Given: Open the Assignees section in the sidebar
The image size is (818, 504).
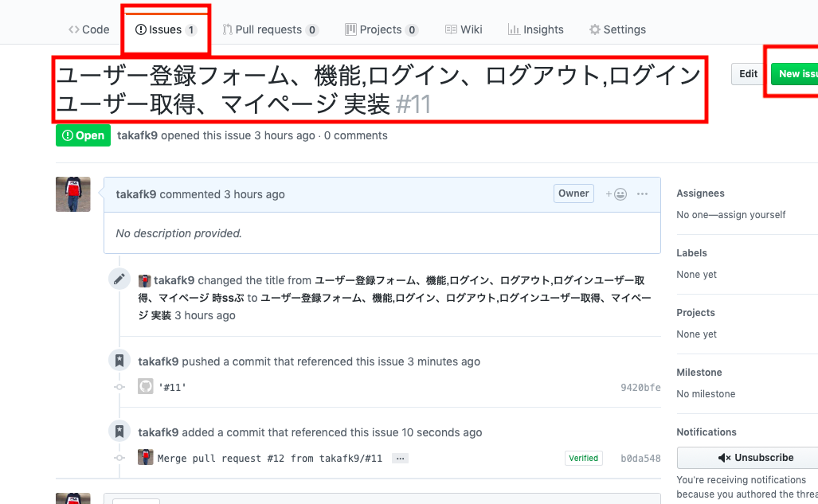Looking at the screenshot, I should (x=700, y=193).
